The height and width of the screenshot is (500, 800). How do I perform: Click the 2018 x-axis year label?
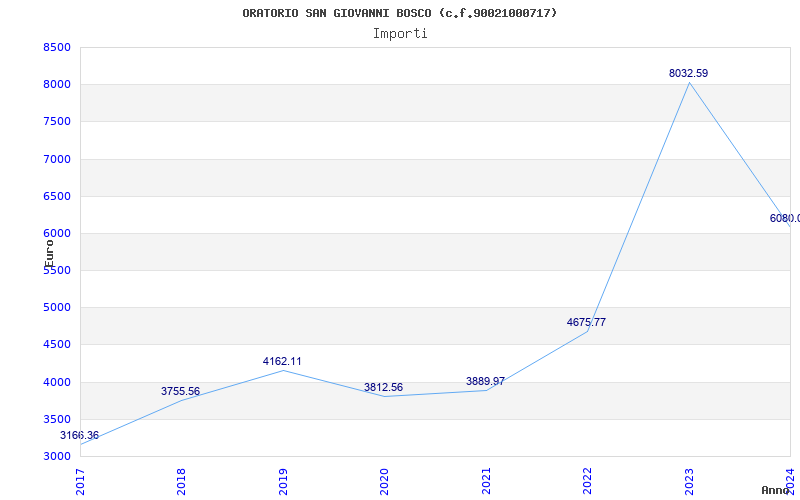(x=182, y=481)
